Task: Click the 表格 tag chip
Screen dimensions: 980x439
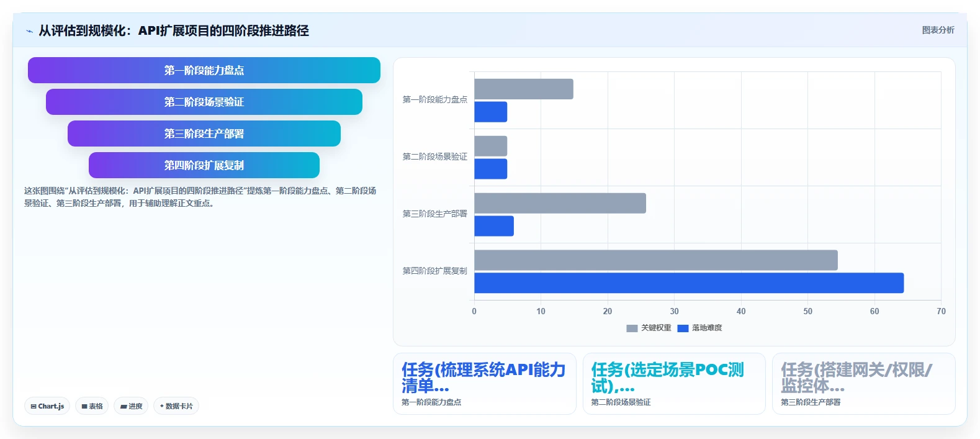Action: [92, 406]
